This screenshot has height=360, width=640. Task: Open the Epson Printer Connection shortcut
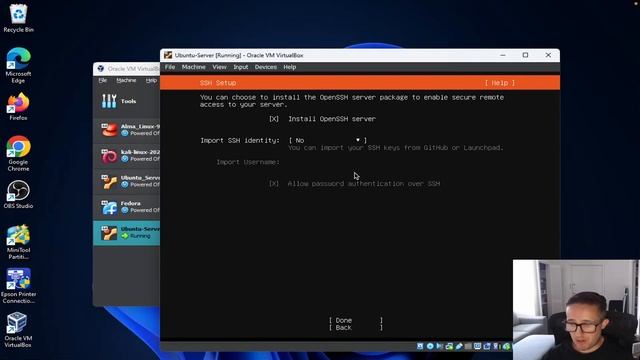pyautogui.click(x=18, y=286)
